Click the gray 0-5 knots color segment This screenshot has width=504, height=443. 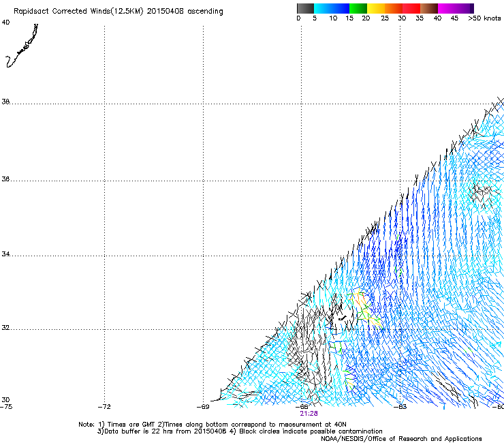(x=305, y=8)
